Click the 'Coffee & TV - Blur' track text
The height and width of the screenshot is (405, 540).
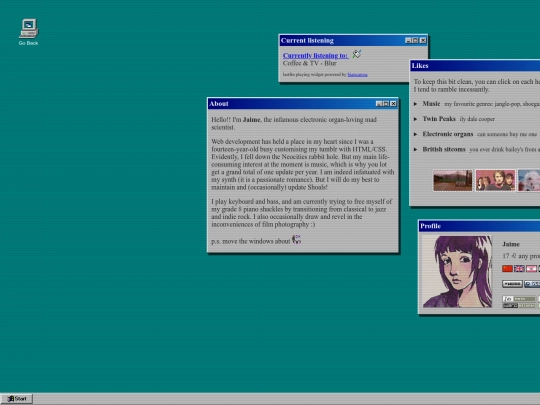pyautogui.click(x=310, y=63)
